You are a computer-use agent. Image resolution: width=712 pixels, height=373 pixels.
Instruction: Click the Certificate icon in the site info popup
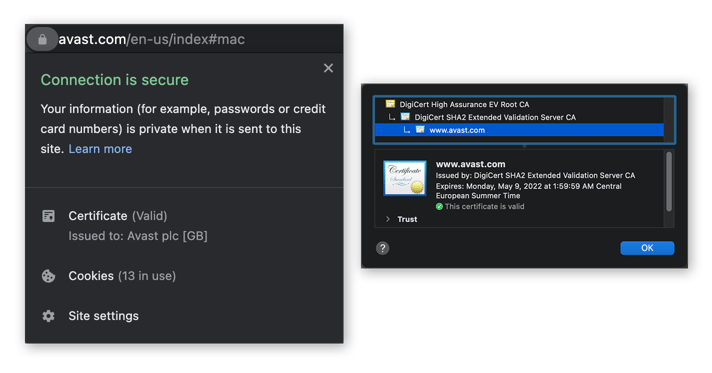tap(49, 216)
